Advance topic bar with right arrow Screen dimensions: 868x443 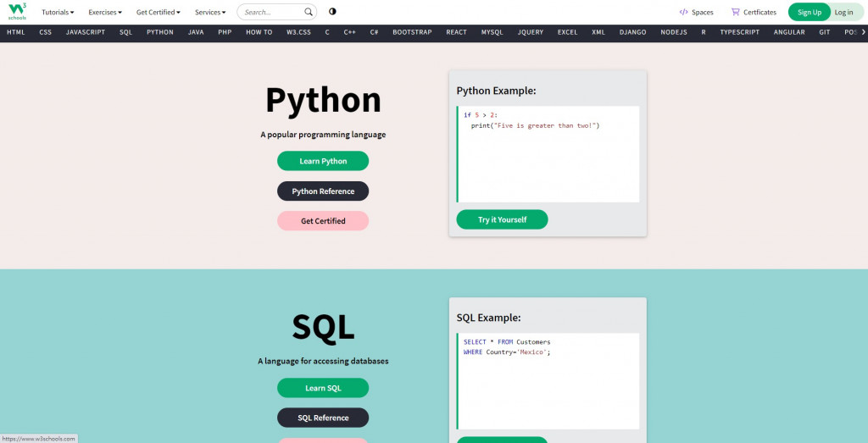coord(863,32)
